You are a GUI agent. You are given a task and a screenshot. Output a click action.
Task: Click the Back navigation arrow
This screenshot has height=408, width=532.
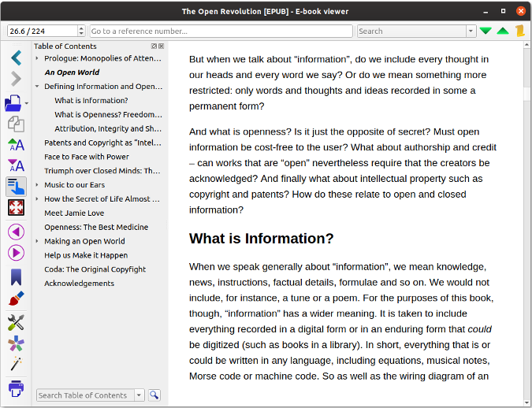pyautogui.click(x=15, y=58)
